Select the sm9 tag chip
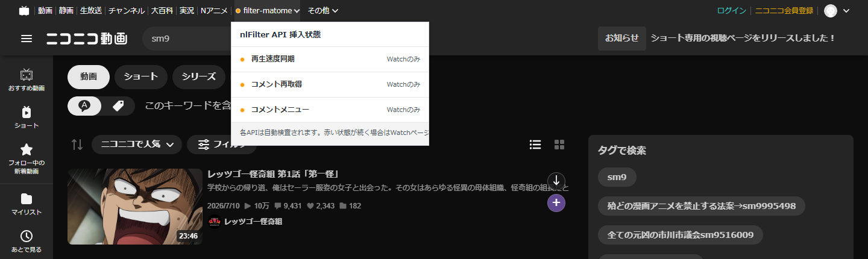Viewport: 868px width, 259px height. point(617,177)
